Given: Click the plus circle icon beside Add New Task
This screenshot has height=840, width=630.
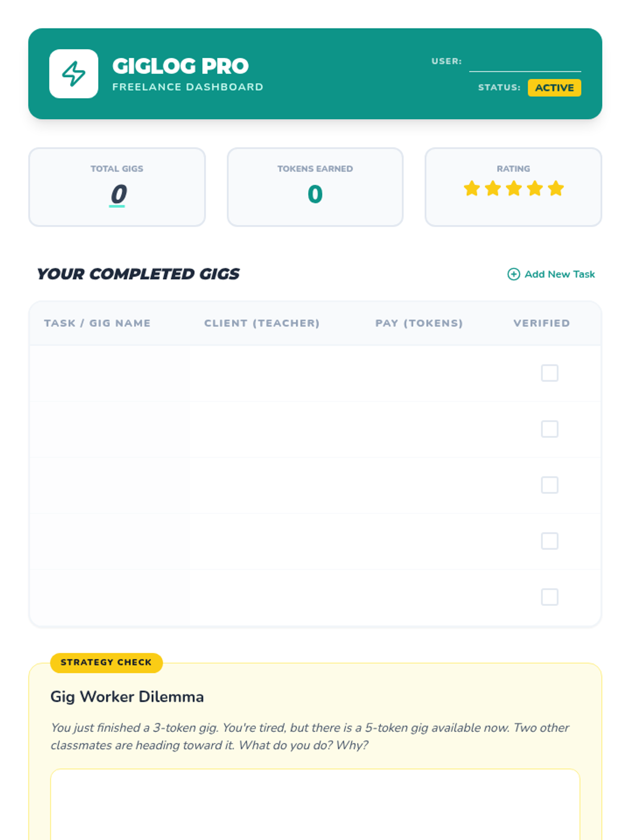Looking at the screenshot, I should click(513, 274).
